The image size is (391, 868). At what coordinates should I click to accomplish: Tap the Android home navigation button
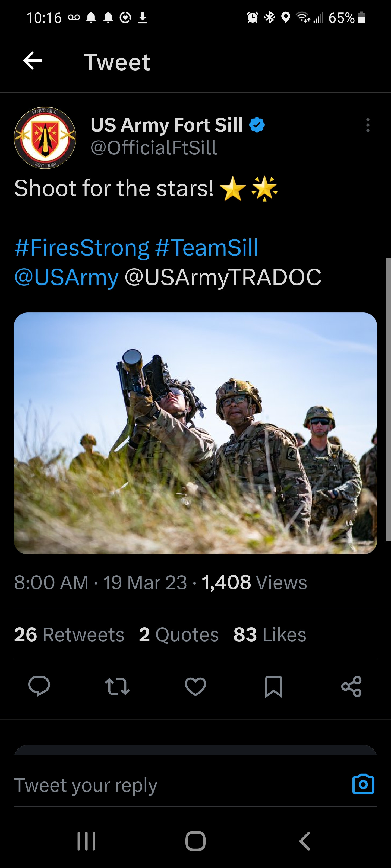195,841
